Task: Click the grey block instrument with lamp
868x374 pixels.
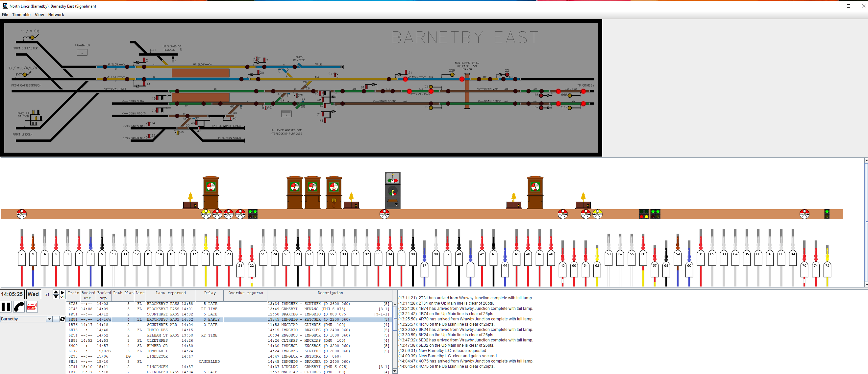Action: click(392, 190)
